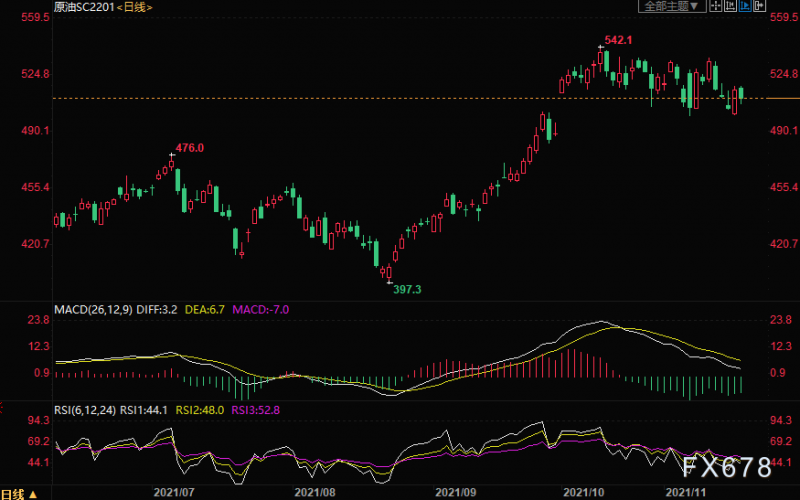Click the 2021/10 date axis label
The image size is (800, 500).
(584, 493)
